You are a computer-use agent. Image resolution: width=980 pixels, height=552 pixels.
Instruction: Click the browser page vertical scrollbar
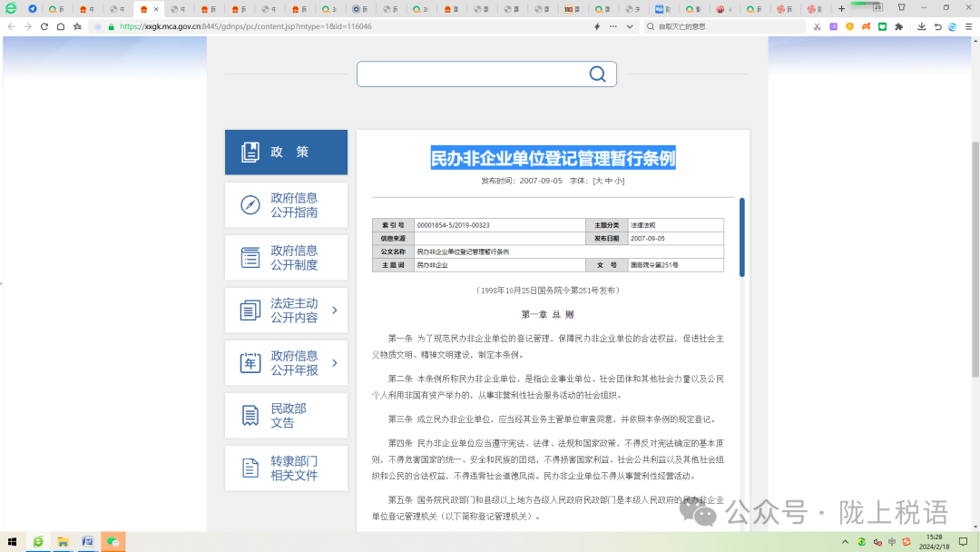pyautogui.click(x=975, y=260)
